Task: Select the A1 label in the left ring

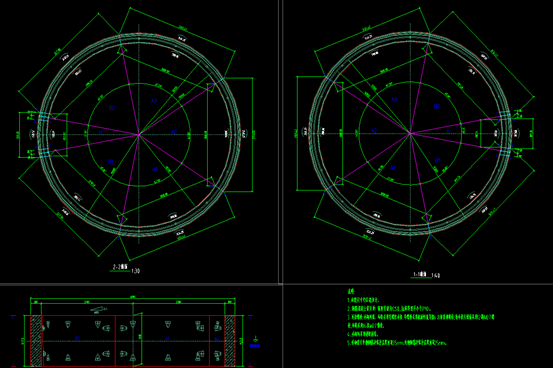Action: (155, 169)
